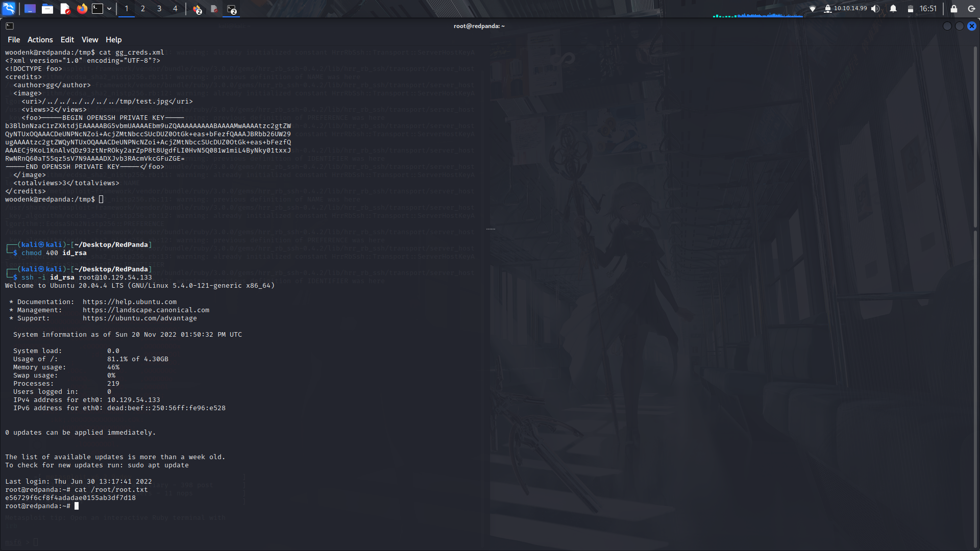The image size is (980, 551).
Task: Open the Kali applications menu
Action: 9,9
